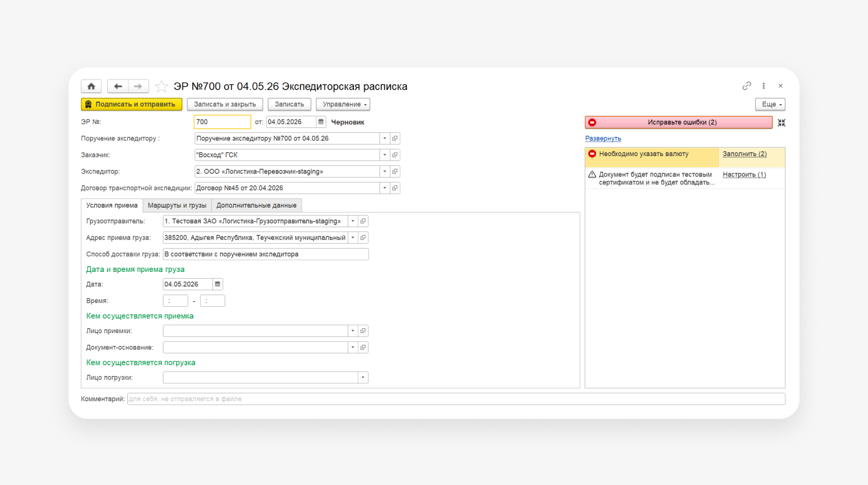Open the Еще menu

click(x=770, y=105)
